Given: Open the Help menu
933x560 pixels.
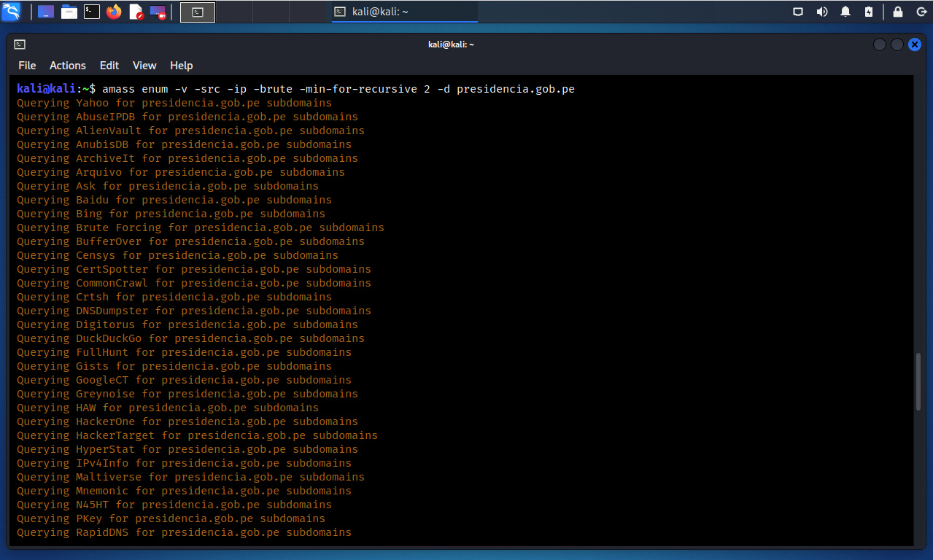Looking at the screenshot, I should (182, 66).
